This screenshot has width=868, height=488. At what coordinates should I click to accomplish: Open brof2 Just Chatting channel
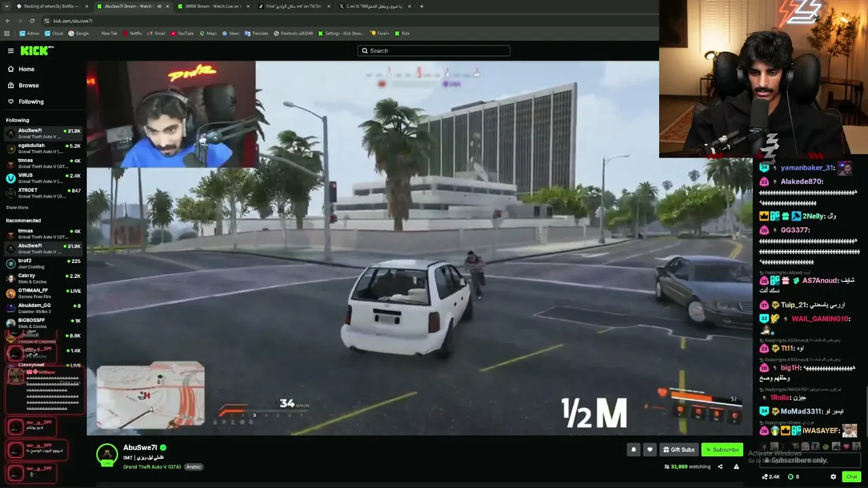pyautogui.click(x=43, y=264)
